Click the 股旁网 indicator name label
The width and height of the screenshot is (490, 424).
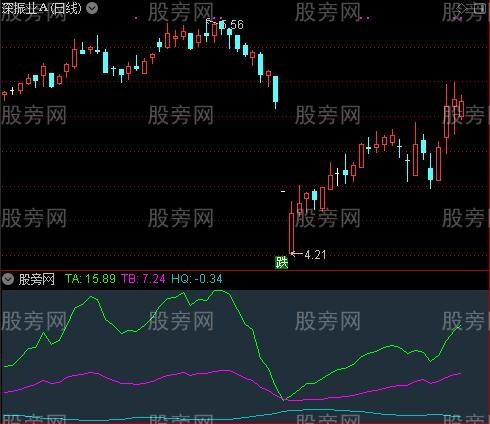(37, 279)
